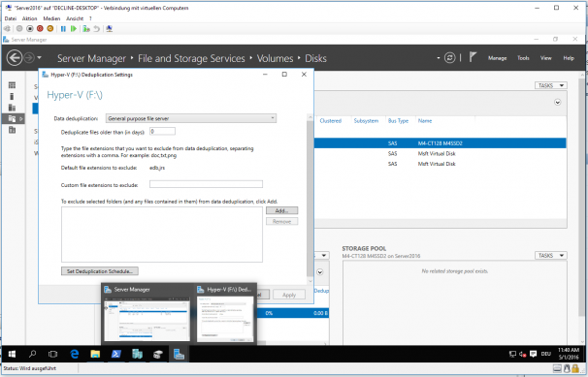Click the muted volume tray icon
The width and height of the screenshot is (588, 377).
(523, 354)
